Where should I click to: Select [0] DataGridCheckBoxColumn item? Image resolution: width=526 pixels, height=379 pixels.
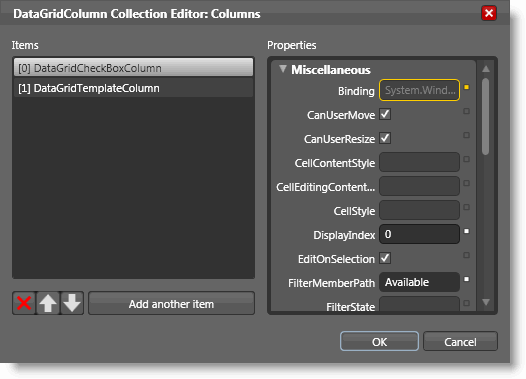pos(133,68)
